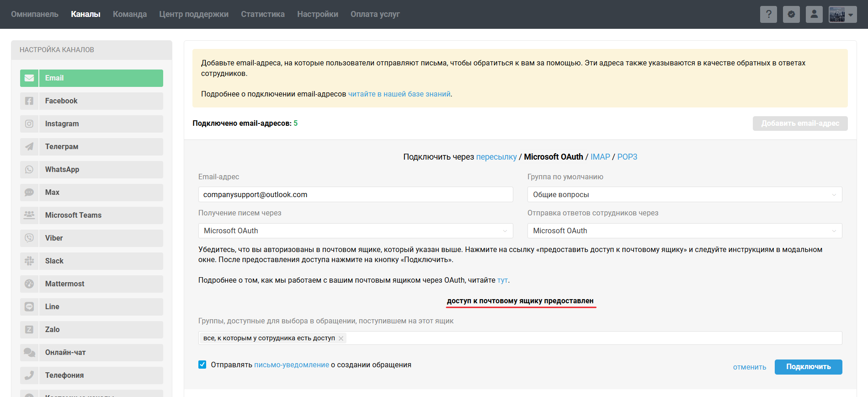Open the Настройки menu item

coord(317,14)
